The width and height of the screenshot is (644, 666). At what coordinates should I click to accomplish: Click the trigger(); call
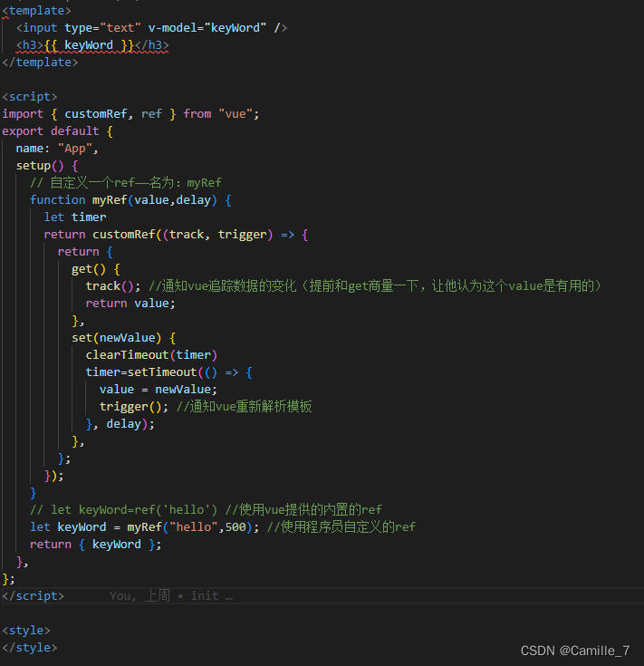(x=134, y=407)
